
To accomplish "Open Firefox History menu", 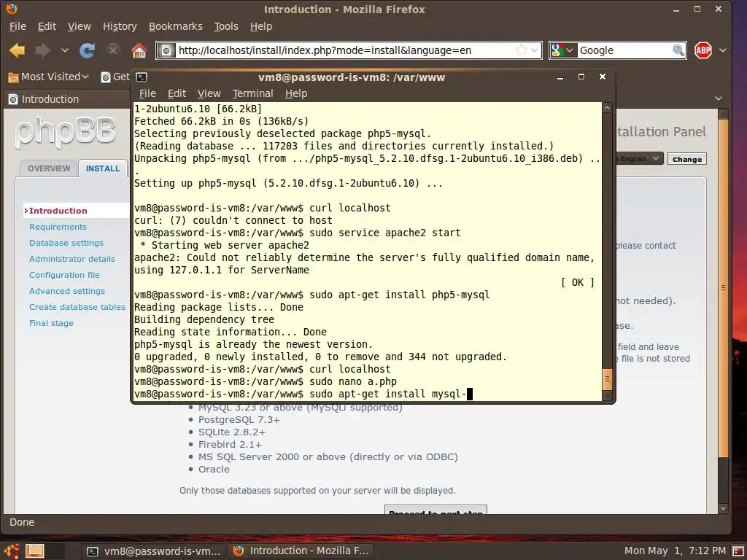I will point(120,26).
